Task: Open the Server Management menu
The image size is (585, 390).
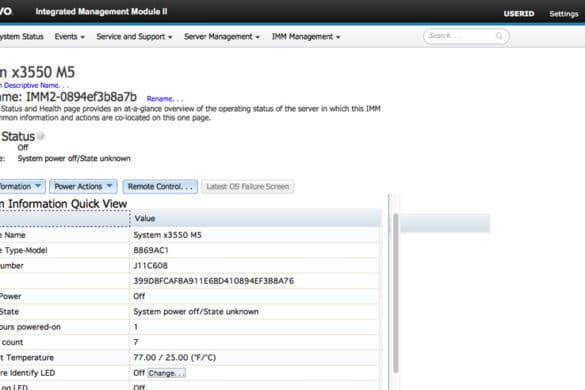Action: (222, 37)
